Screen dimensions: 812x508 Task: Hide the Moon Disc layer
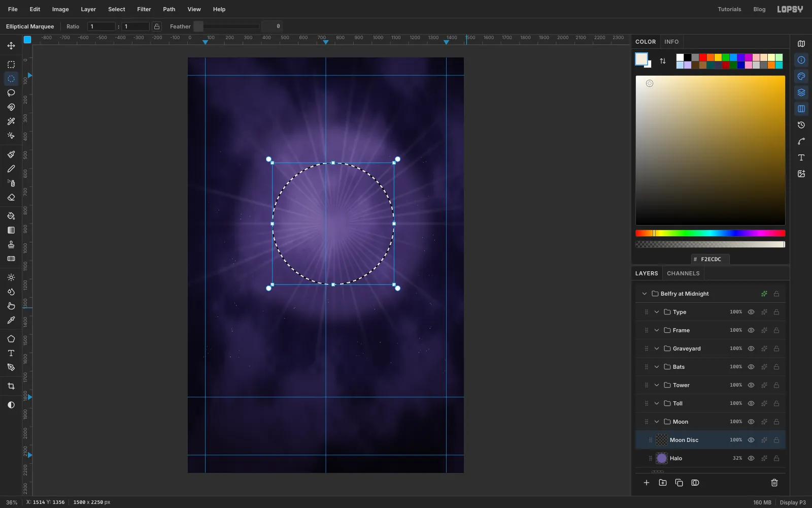click(x=751, y=440)
